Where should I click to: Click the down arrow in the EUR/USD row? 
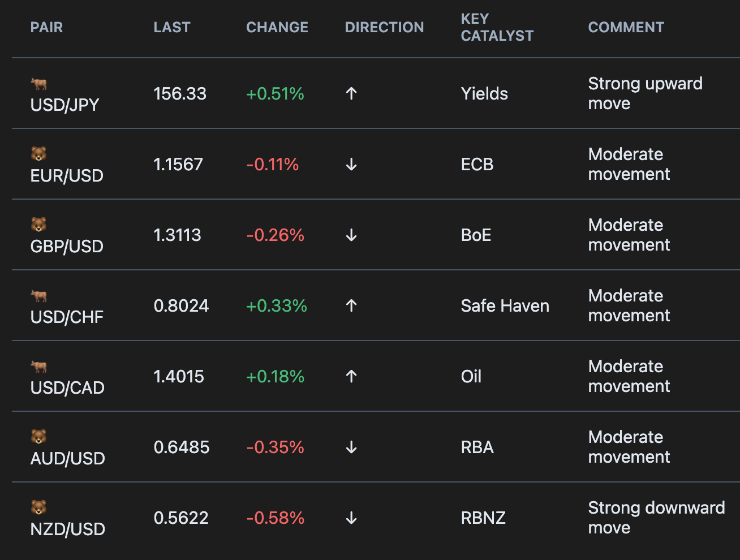[x=351, y=165]
